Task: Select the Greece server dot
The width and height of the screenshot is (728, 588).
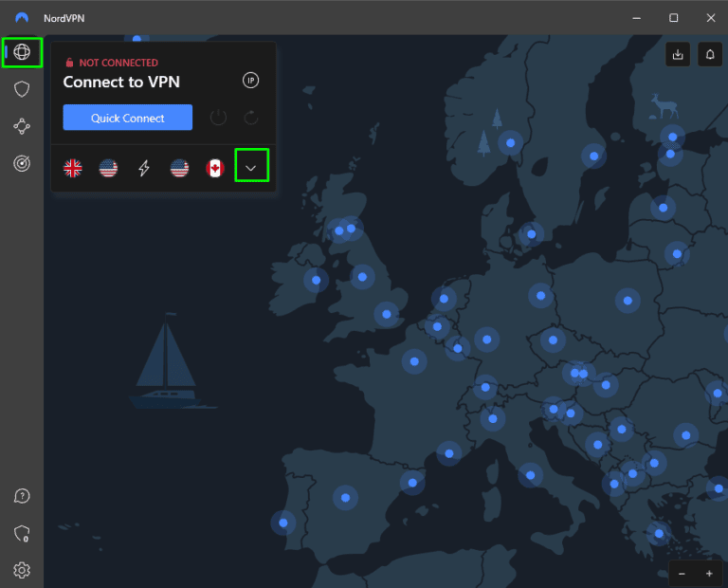Action: [x=659, y=534]
